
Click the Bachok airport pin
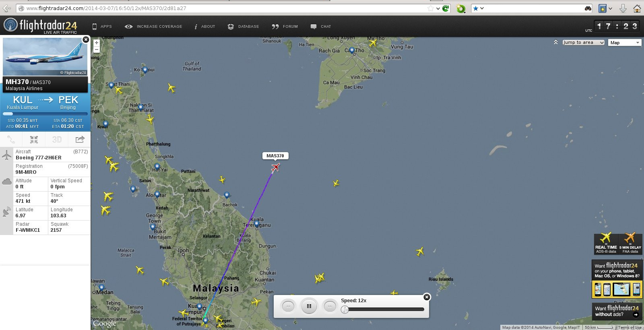[x=227, y=195]
